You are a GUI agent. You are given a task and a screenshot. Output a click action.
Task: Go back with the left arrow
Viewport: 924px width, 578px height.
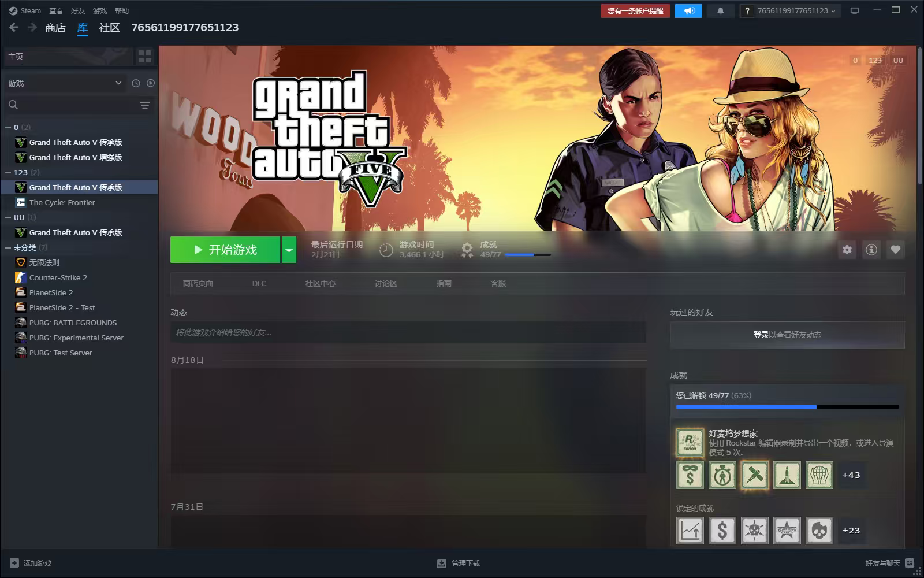(x=14, y=27)
